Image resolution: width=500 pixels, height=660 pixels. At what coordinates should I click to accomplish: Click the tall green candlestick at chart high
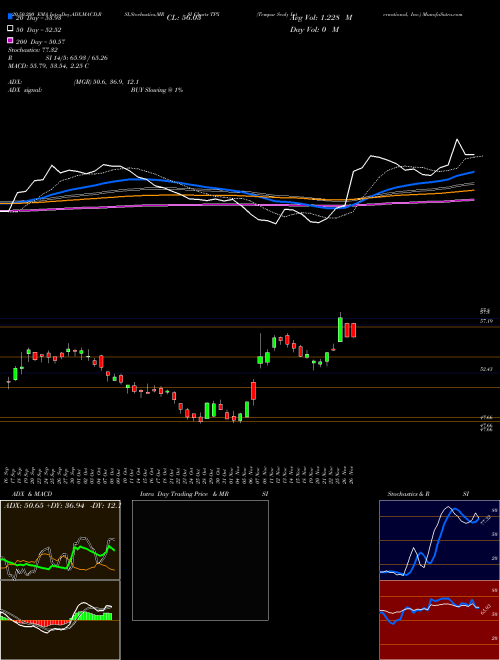click(x=340, y=329)
